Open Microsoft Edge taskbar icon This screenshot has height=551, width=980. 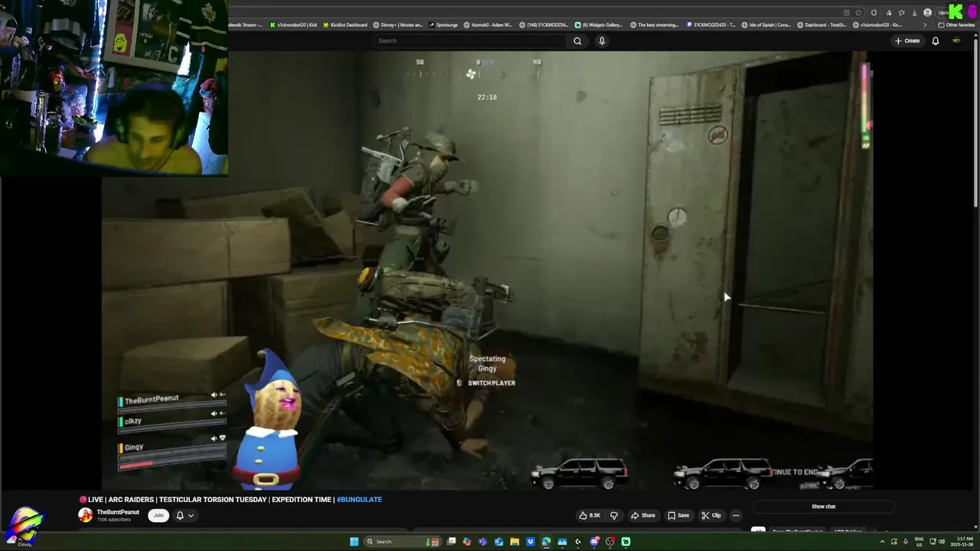546,542
